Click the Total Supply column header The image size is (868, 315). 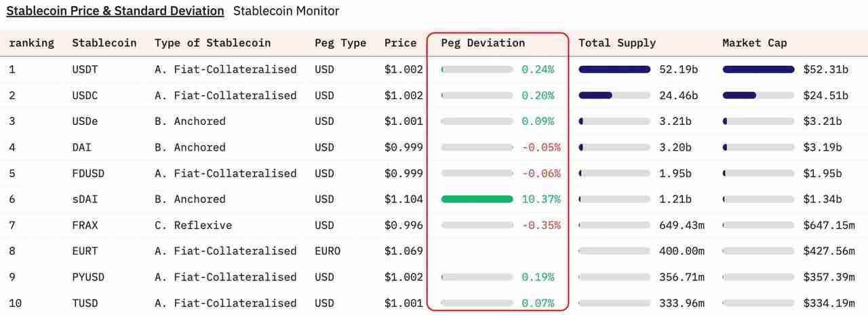[617, 43]
